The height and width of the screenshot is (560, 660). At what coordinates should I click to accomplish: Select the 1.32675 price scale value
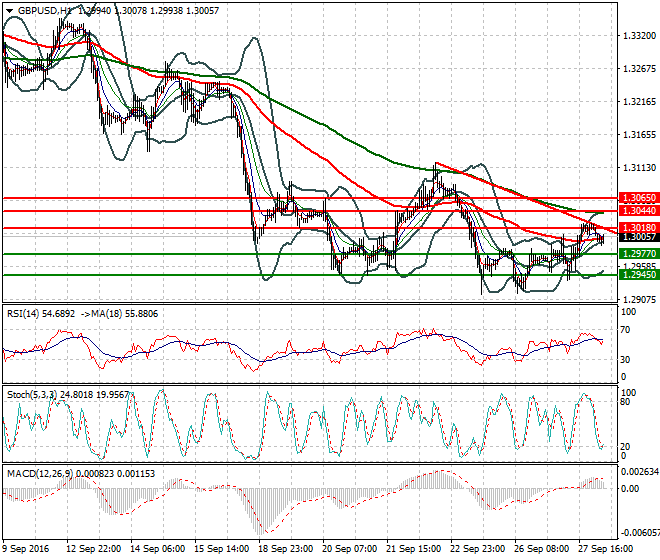pyautogui.click(x=639, y=69)
